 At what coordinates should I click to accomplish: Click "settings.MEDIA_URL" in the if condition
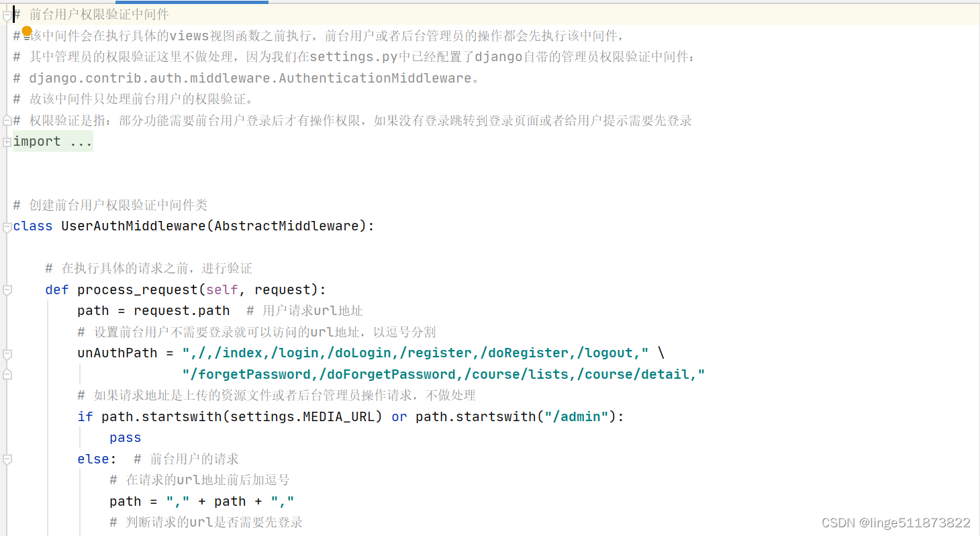[x=303, y=417]
